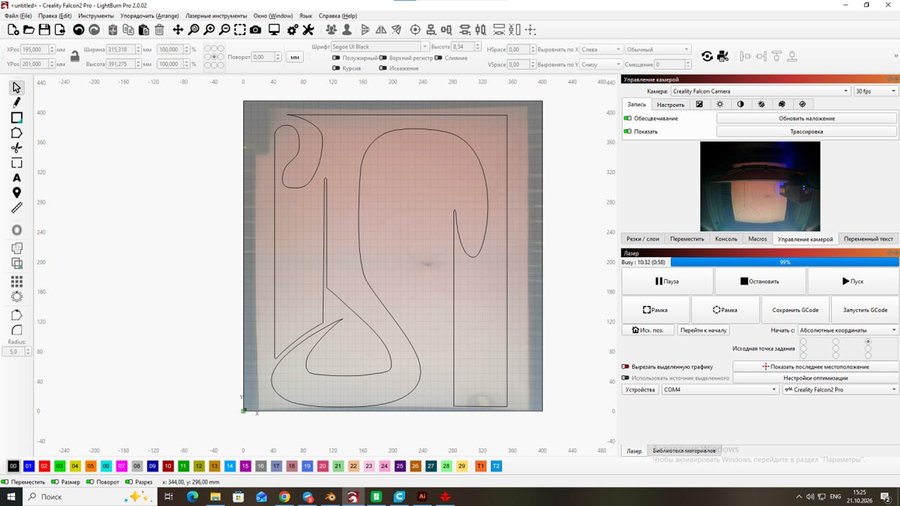Open the Grid Array tool
This screenshot has width=900, height=506.
[x=17, y=281]
